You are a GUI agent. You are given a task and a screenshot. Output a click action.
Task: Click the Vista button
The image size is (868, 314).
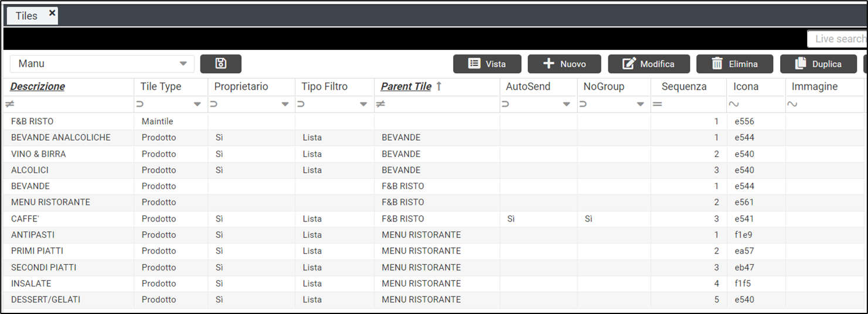(487, 64)
